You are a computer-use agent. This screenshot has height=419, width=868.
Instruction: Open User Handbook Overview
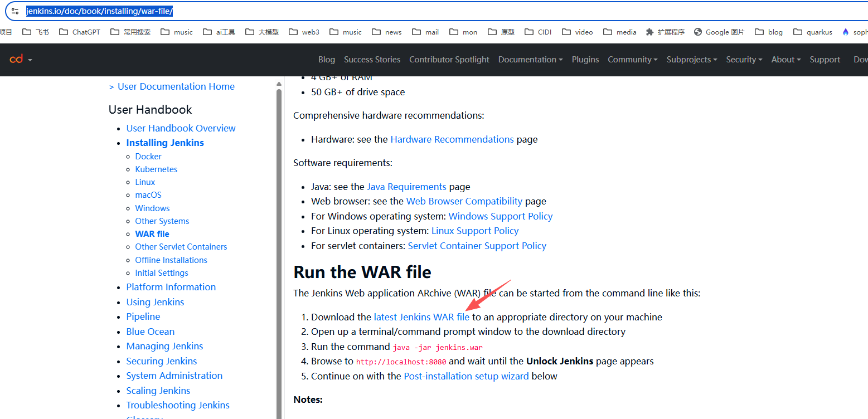point(181,128)
